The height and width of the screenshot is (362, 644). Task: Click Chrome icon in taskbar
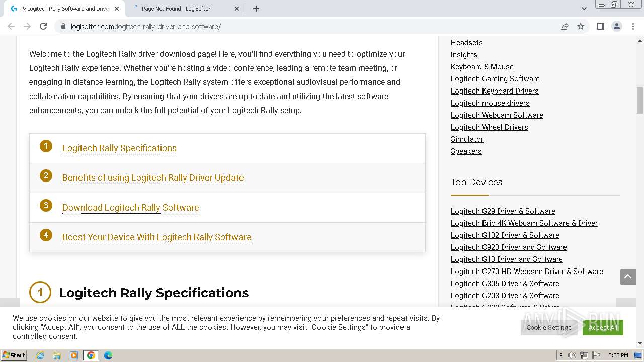[x=91, y=355]
